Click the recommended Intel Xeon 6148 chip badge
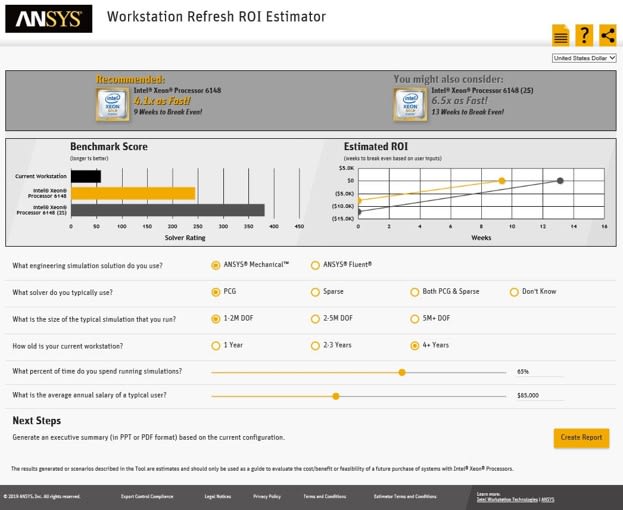This screenshot has width=623, height=510. [x=111, y=104]
